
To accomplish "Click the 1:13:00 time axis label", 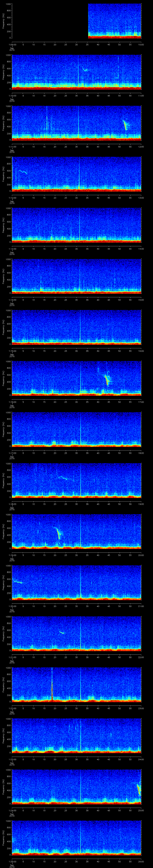I will 12,249.
